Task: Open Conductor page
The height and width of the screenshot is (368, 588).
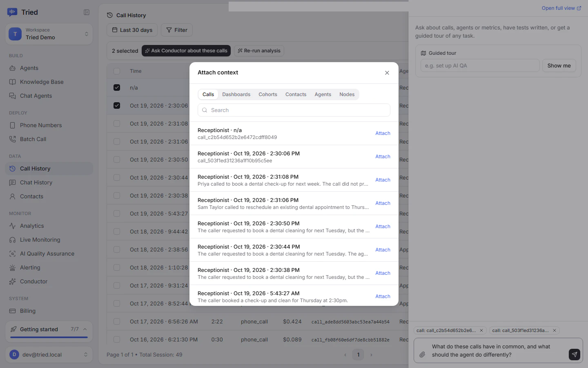Action: coord(49,281)
